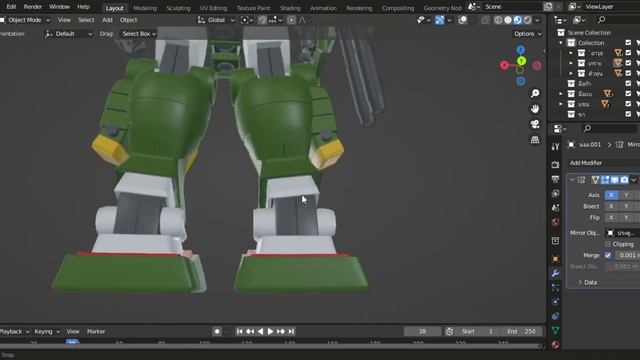Open the pivot point dropdown

click(247, 20)
